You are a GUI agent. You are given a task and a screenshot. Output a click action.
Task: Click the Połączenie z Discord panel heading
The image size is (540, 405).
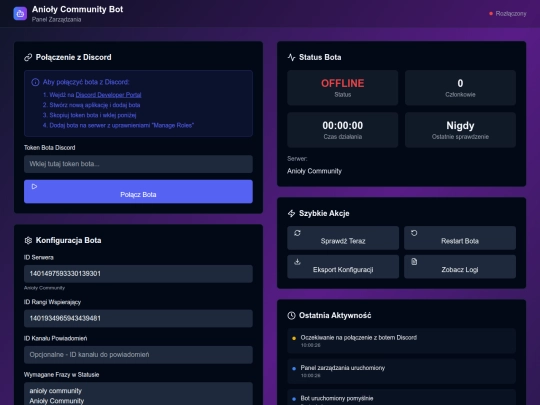point(73,58)
